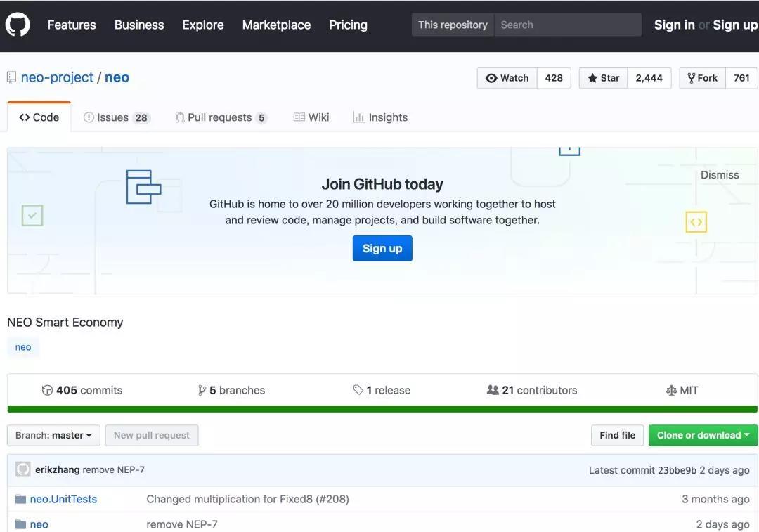Open the neo repository name link
This screenshot has height=532, width=759.
[117, 77]
